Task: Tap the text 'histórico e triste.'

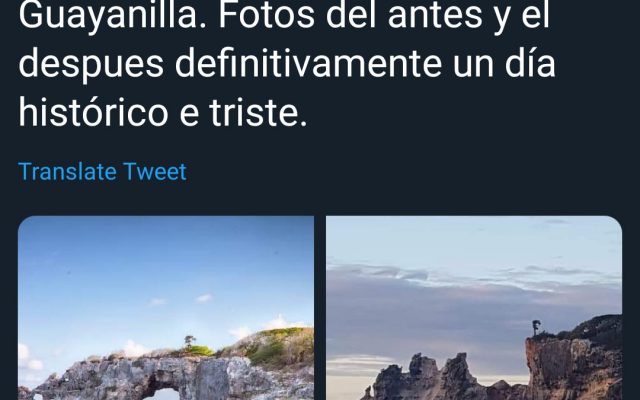Action: 162,112
